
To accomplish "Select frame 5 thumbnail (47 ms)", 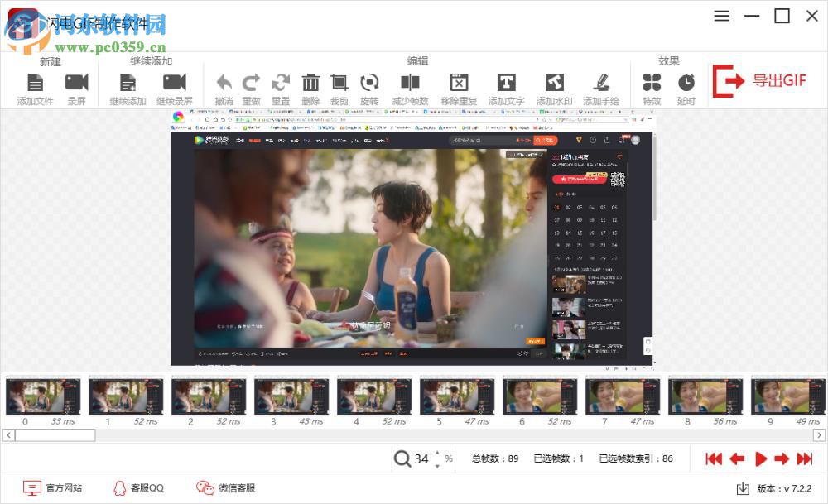I will 457,396.
